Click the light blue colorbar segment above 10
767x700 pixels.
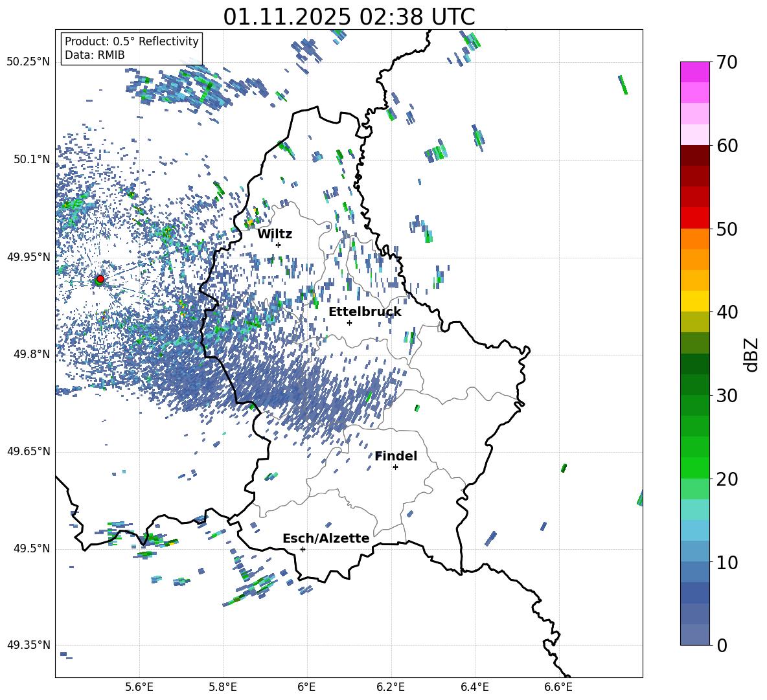click(x=694, y=551)
